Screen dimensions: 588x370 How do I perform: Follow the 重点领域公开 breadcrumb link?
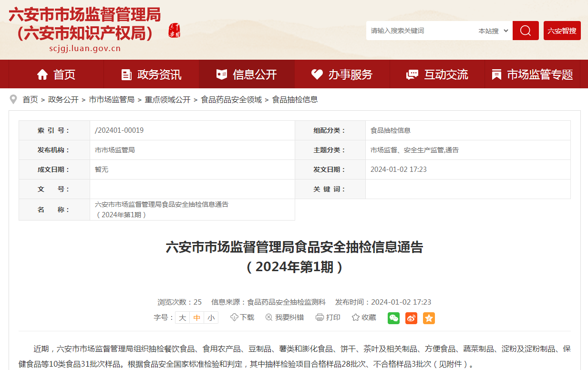click(167, 100)
